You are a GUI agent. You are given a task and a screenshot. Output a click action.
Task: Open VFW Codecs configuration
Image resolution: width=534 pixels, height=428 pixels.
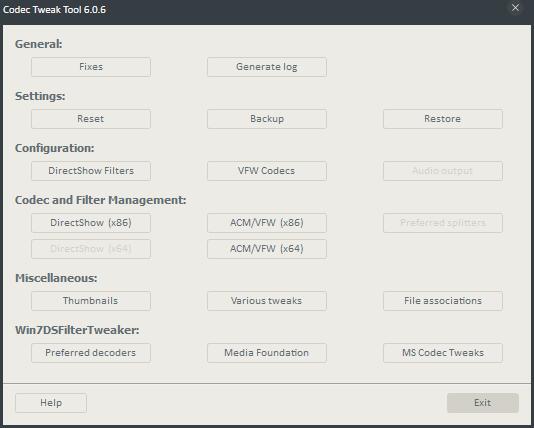(x=267, y=171)
